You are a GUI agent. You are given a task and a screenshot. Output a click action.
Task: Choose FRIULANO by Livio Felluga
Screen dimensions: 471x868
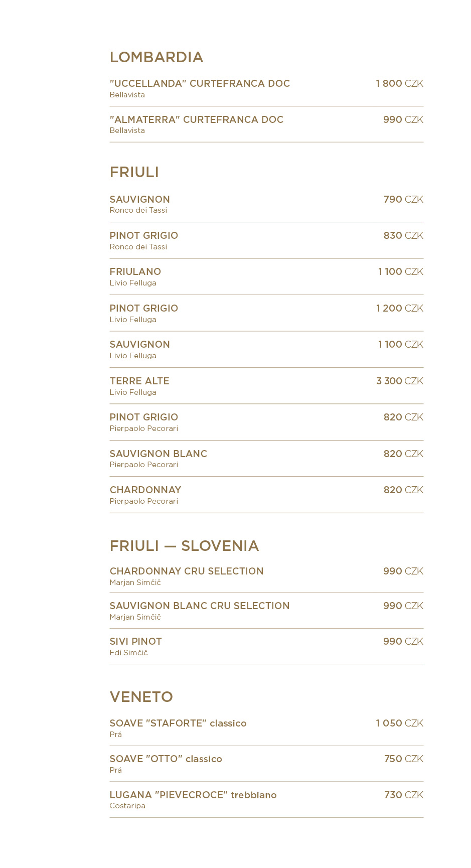pos(266,277)
